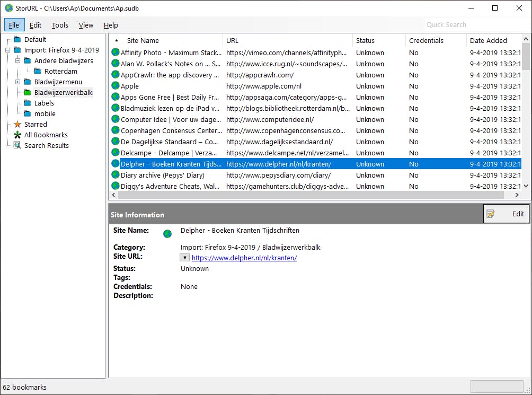Click the Rotterdam folder icon
Image resolution: width=532 pixels, height=395 pixels.
tap(38, 71)
